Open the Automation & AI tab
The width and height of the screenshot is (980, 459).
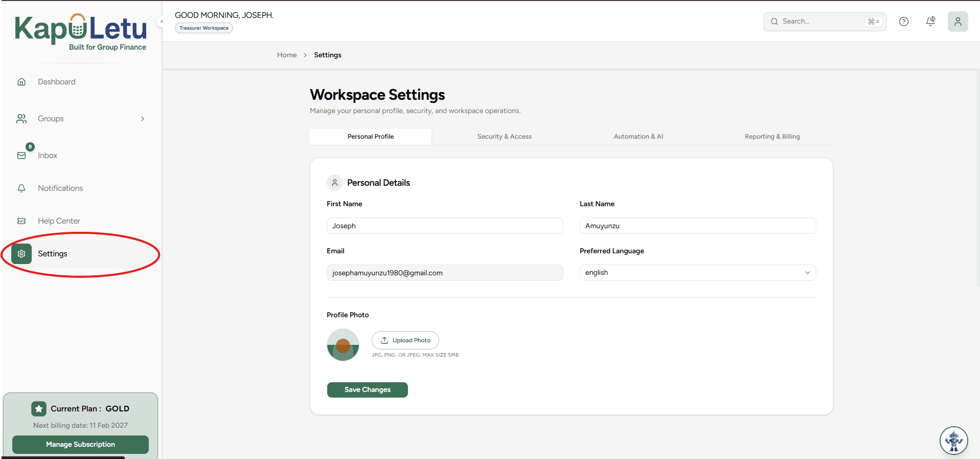tap(639, 137)
